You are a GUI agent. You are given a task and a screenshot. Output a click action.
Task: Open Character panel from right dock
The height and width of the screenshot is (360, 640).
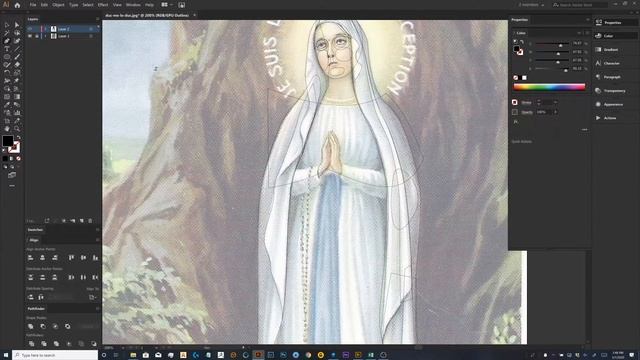click(x=611, y=63)
